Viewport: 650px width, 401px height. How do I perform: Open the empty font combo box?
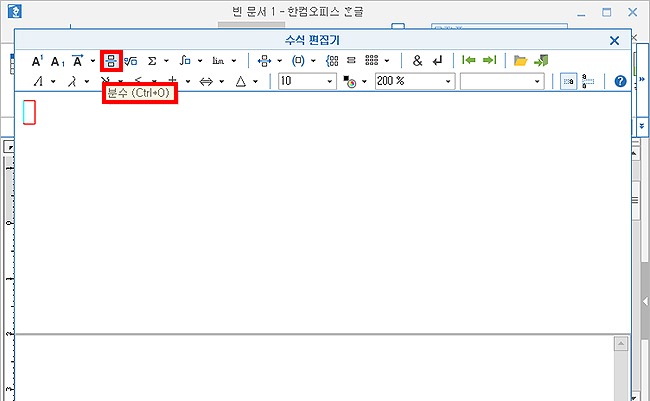click(502, 81)
